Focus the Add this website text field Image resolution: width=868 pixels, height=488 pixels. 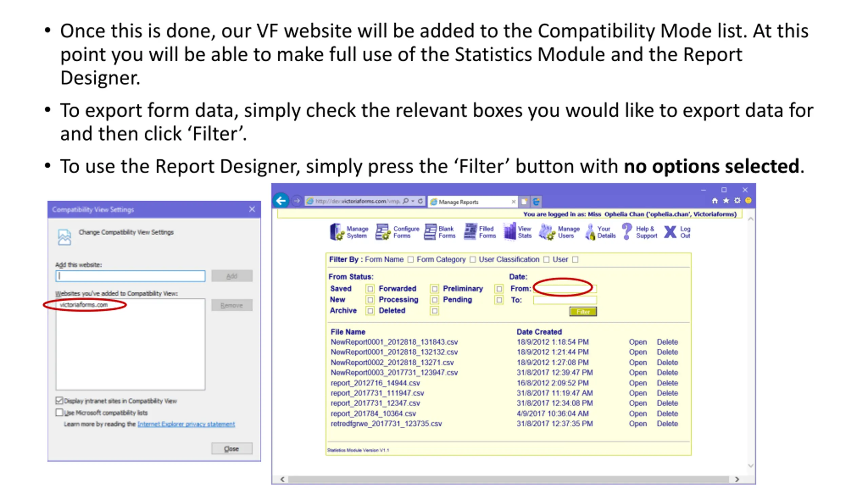[130, 276]
